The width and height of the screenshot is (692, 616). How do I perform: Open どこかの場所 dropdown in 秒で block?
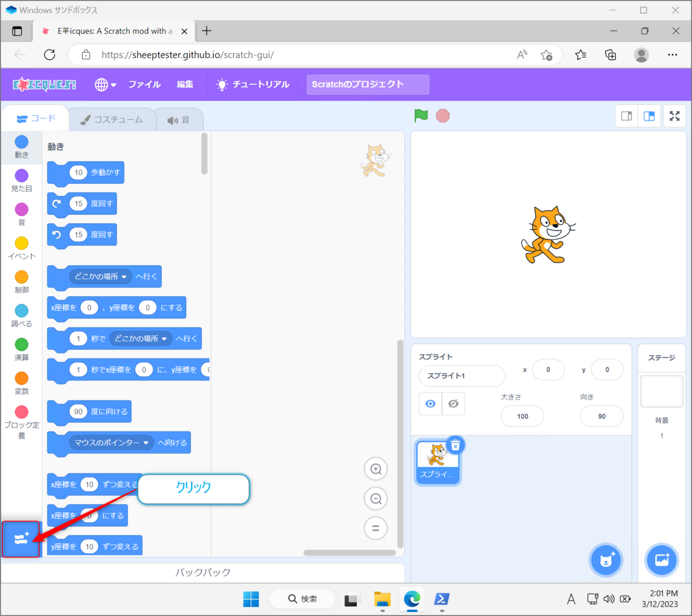(141, 339)
